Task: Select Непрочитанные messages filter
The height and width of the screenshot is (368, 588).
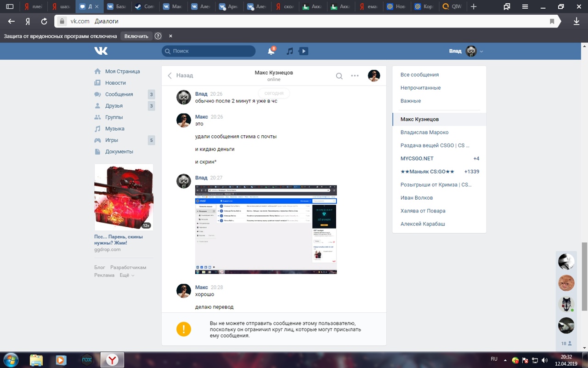Action: (420, 88)
